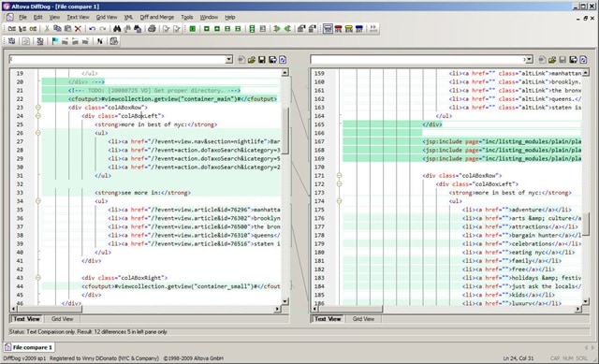This screenshot has height=364, width=599.
Task: Print using the printer icon
Action: (x=152, y=29)
